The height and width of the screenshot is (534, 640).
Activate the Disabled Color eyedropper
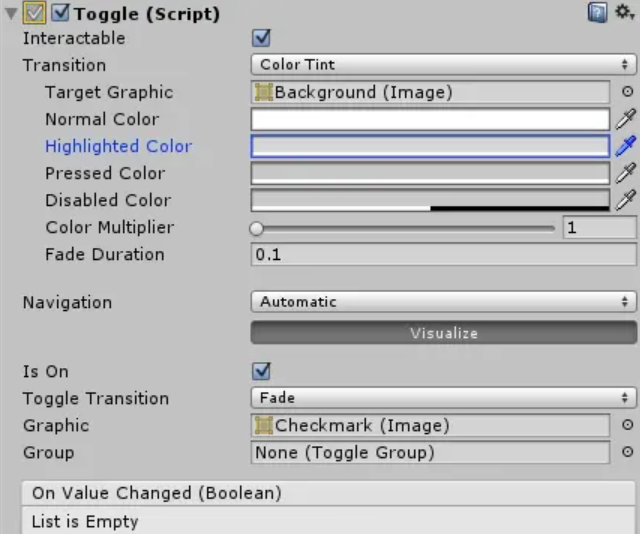point(625,200)
